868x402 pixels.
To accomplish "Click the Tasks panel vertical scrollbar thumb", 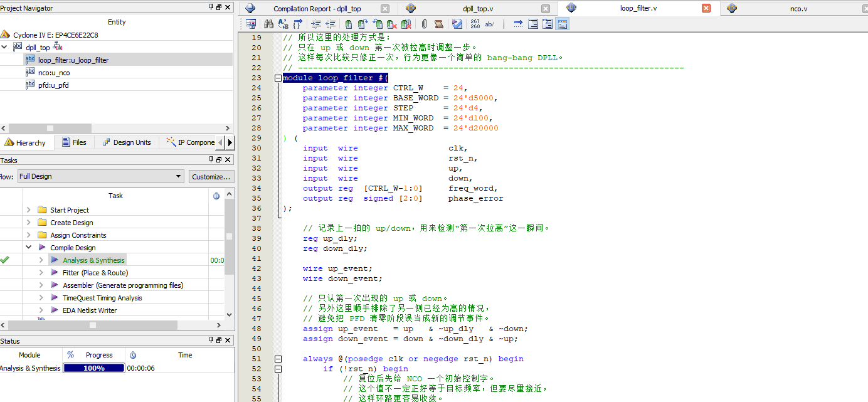I will (229, 237).
